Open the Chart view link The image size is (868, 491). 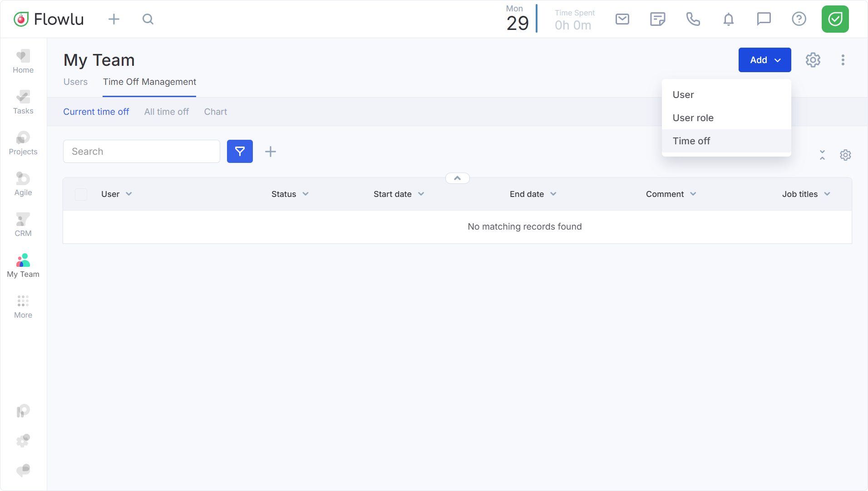point(215,112)
